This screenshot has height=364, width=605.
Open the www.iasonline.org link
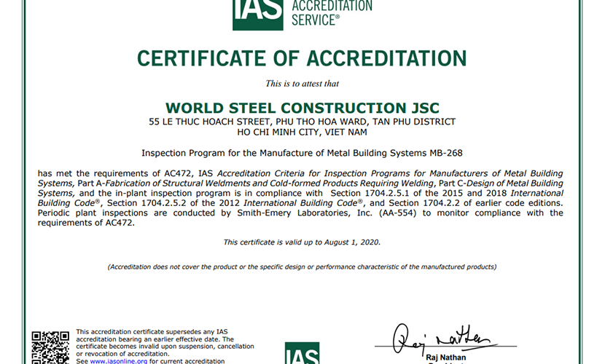[119, 361]
